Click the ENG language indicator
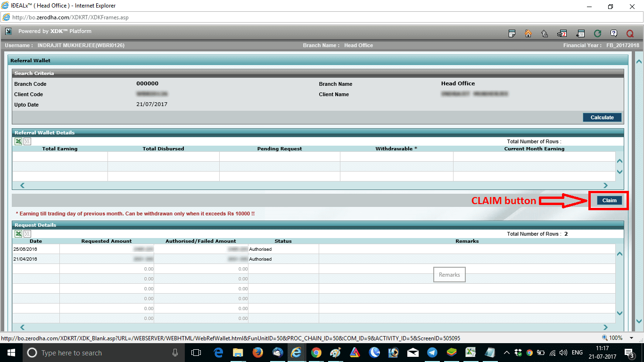Viewport: 644px width, 362px height. tap(577, 353)
